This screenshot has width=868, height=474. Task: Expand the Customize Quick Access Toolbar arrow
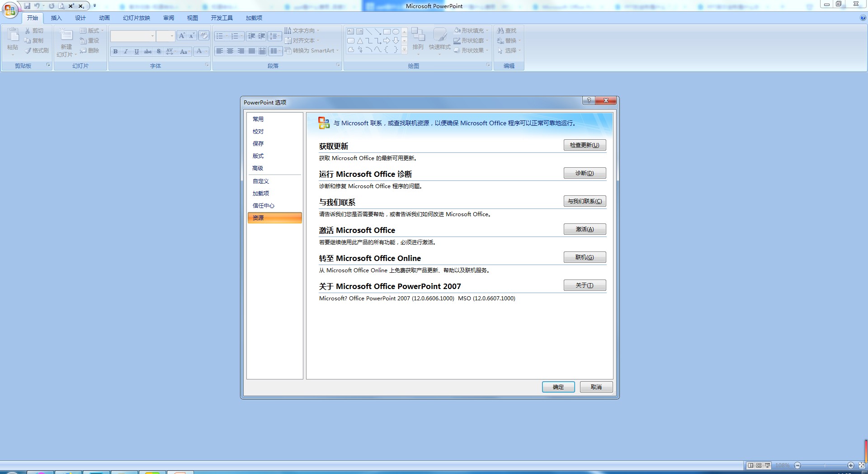[x=94, y=6]
